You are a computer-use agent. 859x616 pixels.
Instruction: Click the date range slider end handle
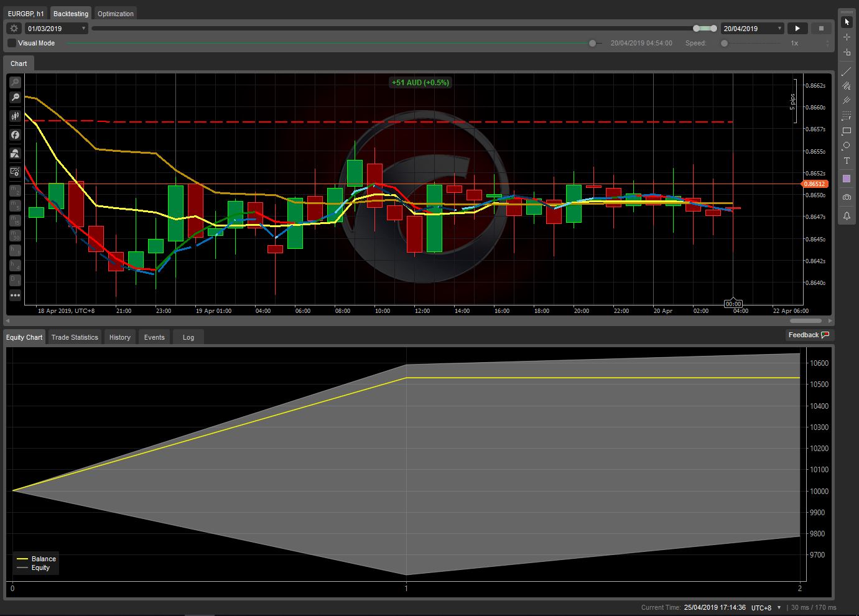pos(713,28)
